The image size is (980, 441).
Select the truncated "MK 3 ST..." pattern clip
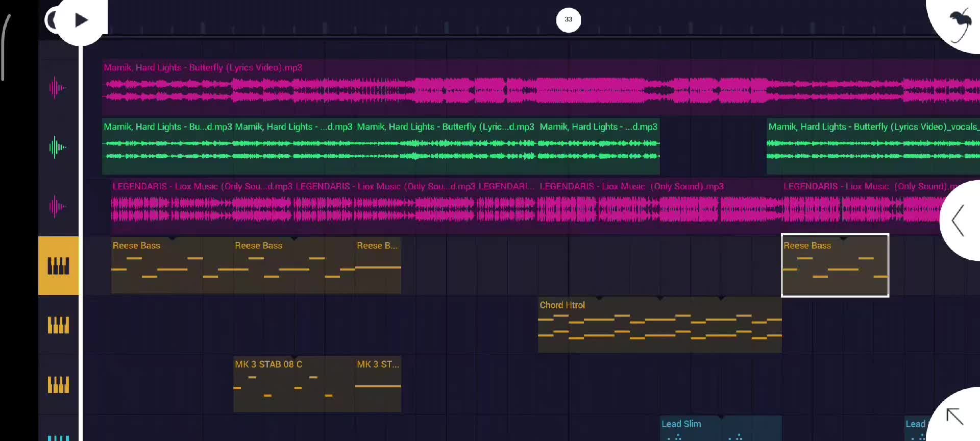pyautogui.click(x=378, y=384)
